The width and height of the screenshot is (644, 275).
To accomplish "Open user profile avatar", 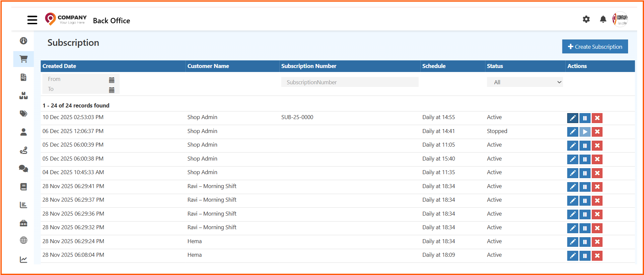I will point(620,19).
